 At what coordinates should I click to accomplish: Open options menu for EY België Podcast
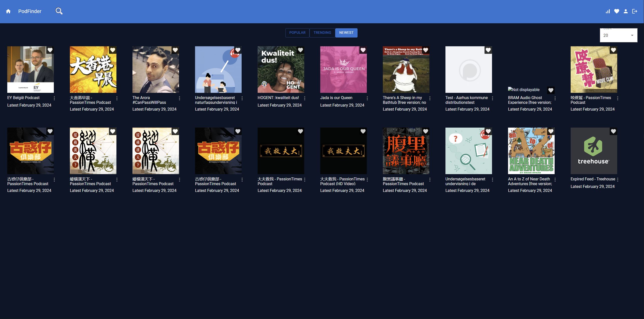pyautogui.click(x=54, y=98)
